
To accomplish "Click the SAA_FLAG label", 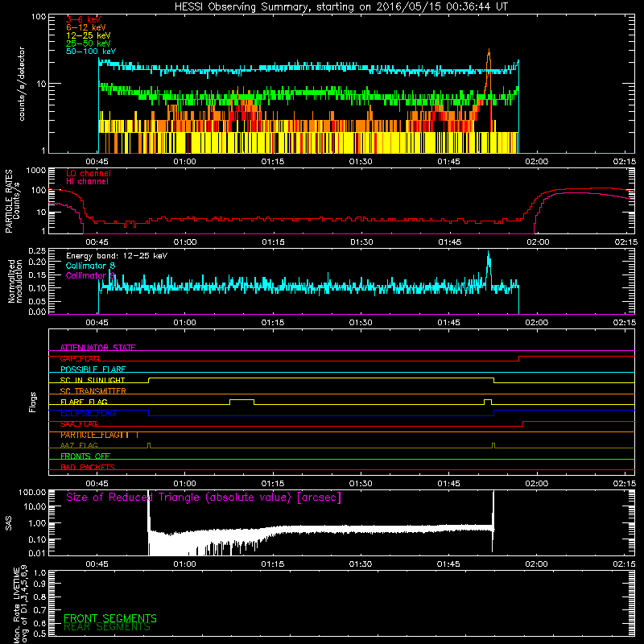I will [79, 424].
